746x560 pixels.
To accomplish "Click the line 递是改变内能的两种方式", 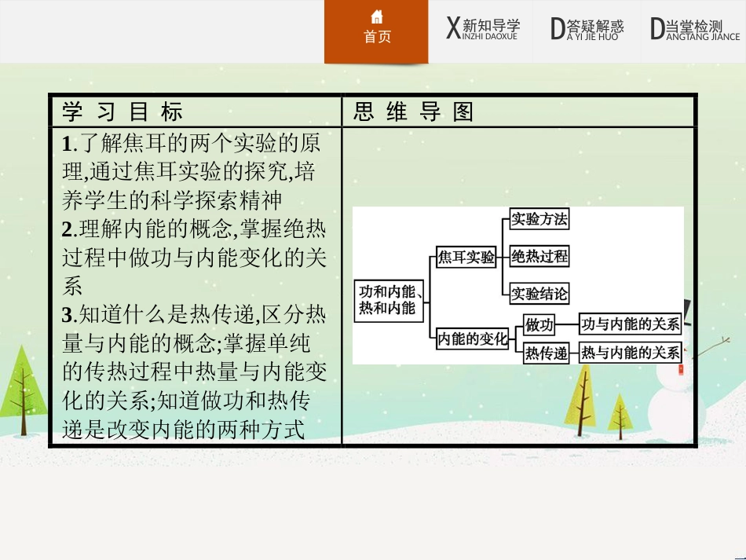I will pos(183,429).
